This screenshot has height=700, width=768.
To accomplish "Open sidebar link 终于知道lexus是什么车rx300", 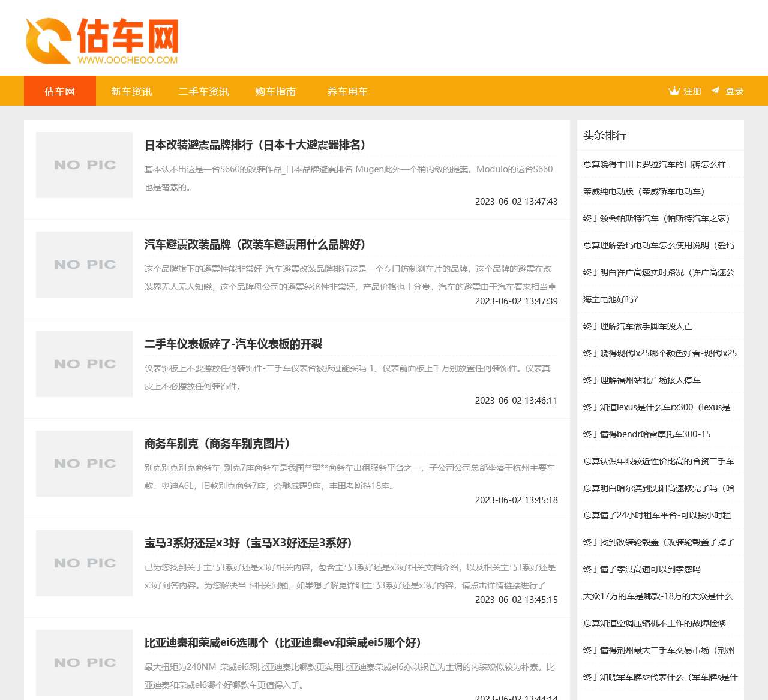I will [x=657, y=407].
